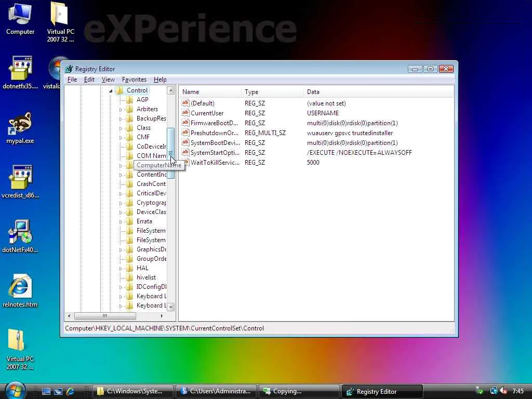Click the tree horizontal scroll left arrow
The height and width of the screenshot is (399, 532).
tap(69, 316)
